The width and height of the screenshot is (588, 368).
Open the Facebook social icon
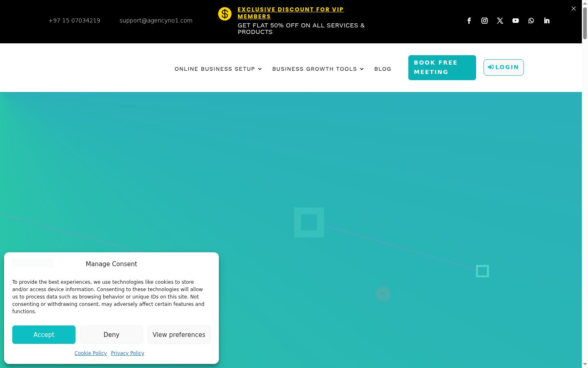pos(469,20)
